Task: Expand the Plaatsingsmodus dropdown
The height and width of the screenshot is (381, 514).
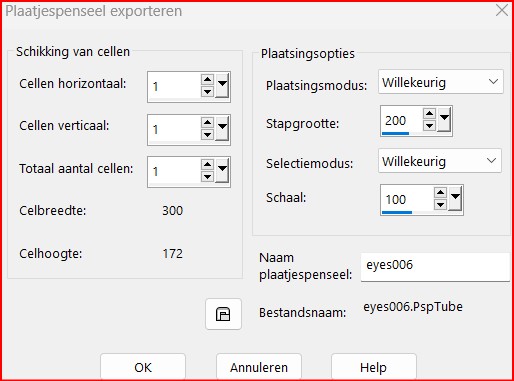Action: [441, 82]
